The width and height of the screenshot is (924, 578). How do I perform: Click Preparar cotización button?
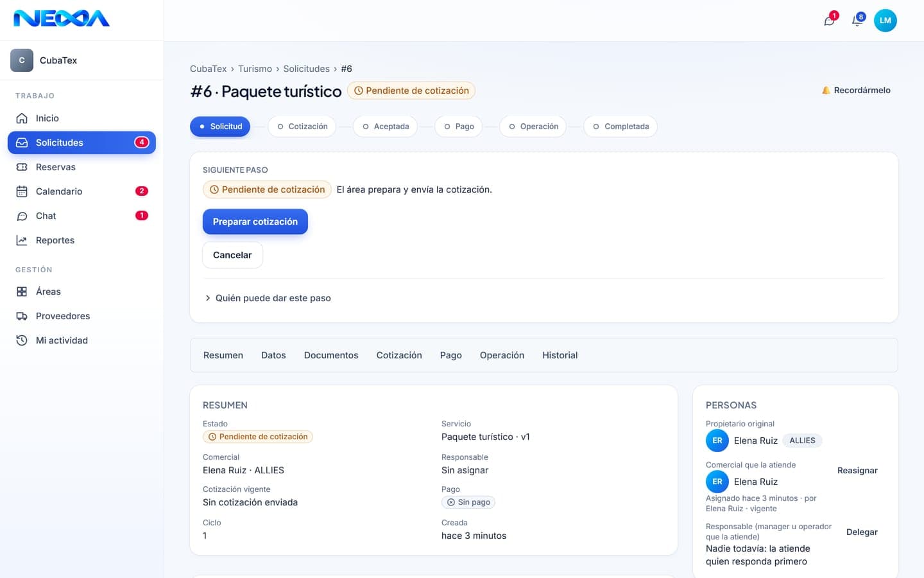coord(255,222)
